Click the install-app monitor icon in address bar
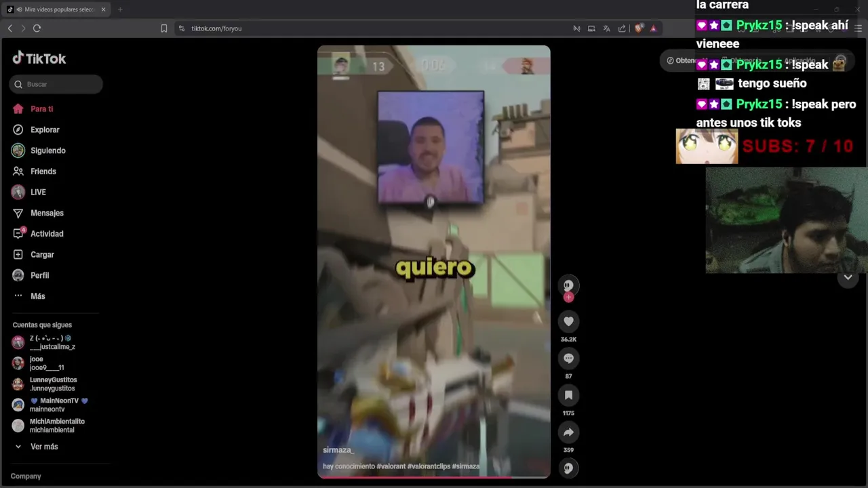Screen dimensions: 868x488 591,28
